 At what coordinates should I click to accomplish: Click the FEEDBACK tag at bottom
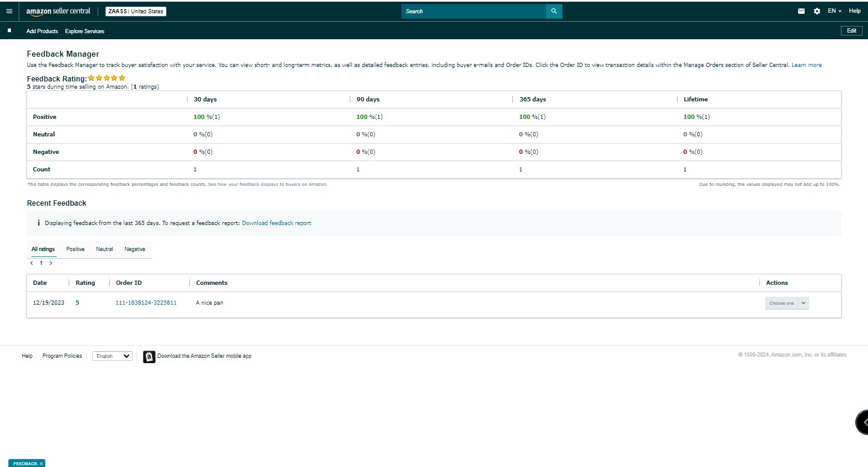(x=25, y=463)
